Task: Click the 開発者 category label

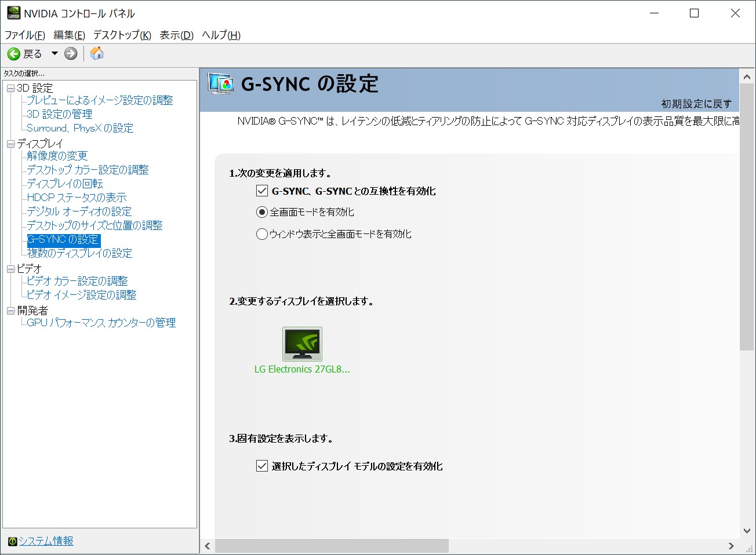Action: coord(32,311)
